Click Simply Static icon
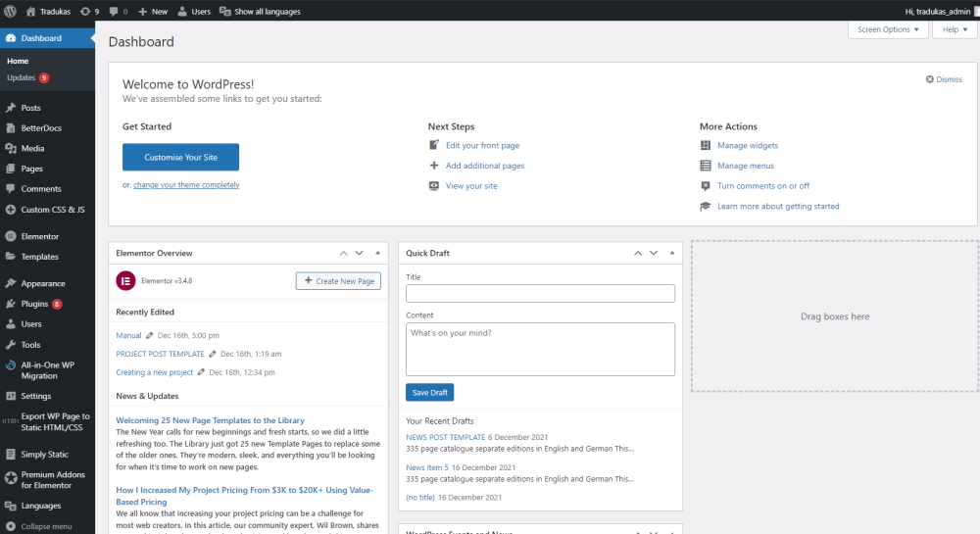The width and height of the screenshot is (980, 534). click(x=11, y=454)
